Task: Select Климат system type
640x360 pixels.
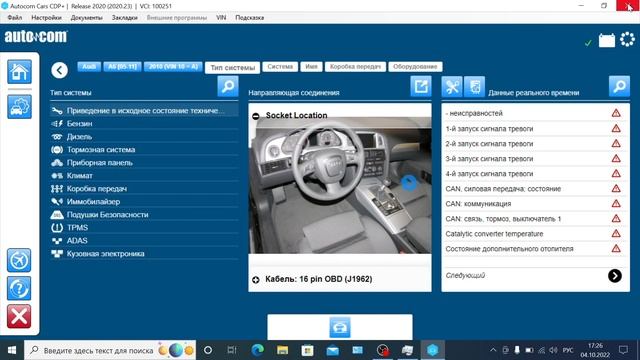Action: tap(144, 176)
